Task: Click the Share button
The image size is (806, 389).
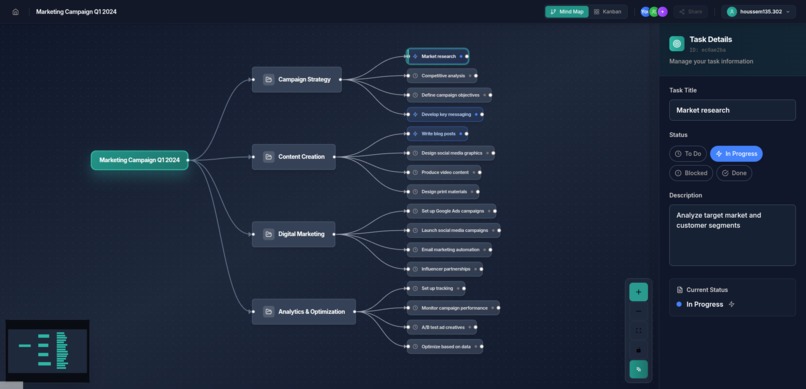Action: pyautogui.click(x=690, y=11)
